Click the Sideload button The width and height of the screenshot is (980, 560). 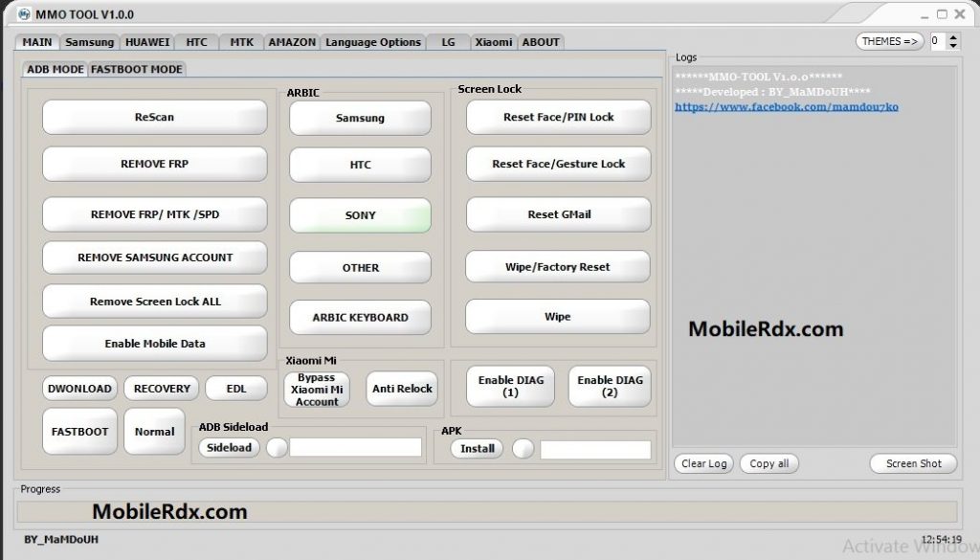(x=229, y=447)
